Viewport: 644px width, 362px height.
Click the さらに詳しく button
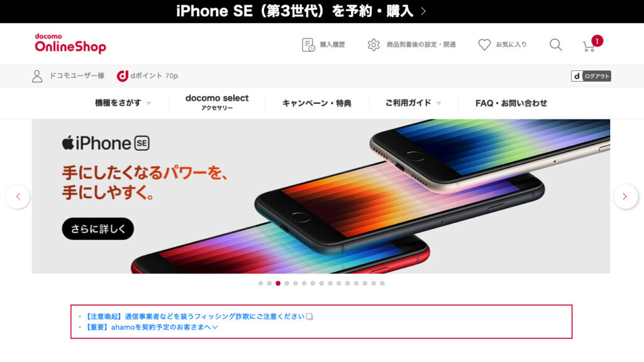coord(97,229)
